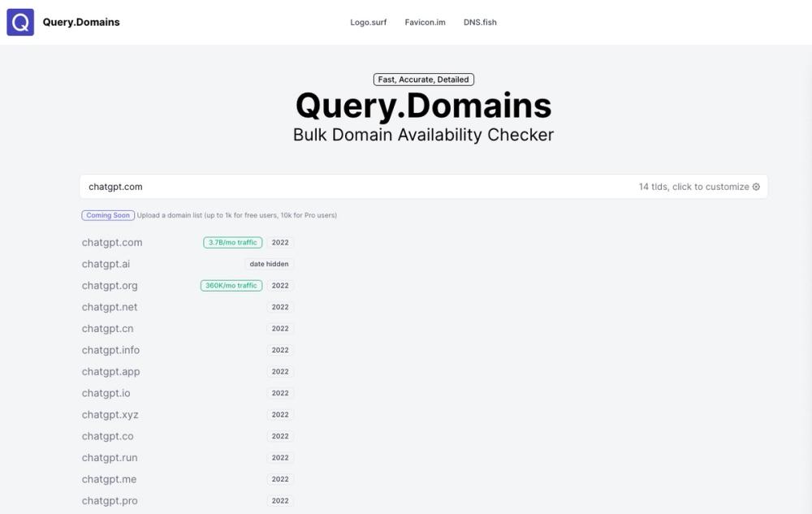Select the chatgpt.net result
The image size is (812, 514).
[110, 307]
